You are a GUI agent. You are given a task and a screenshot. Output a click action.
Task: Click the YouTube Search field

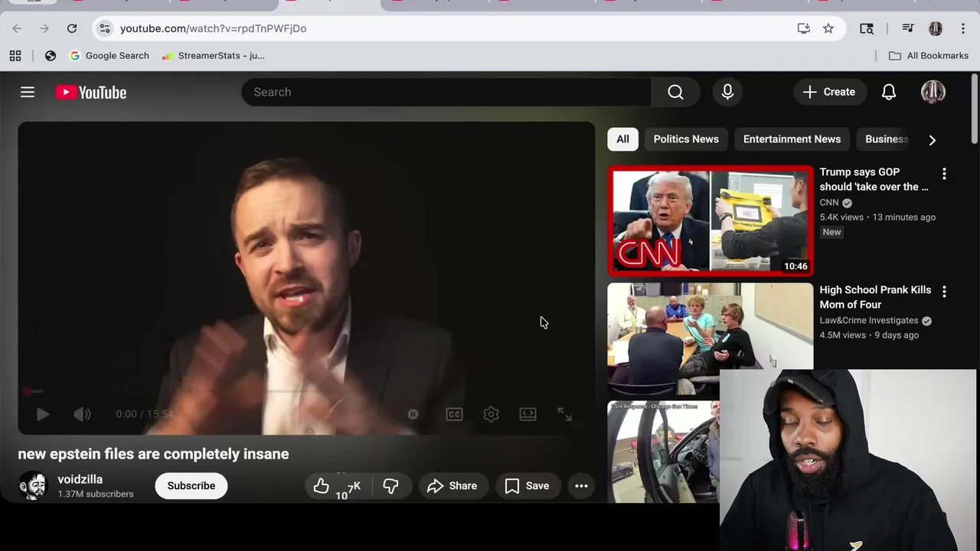(x=446, y=92)
